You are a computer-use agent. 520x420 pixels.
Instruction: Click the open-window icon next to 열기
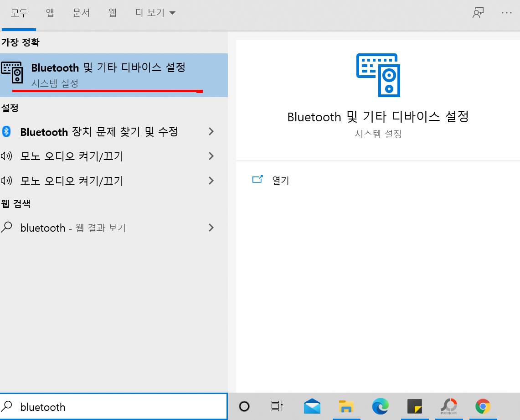[x=257, y=180]
